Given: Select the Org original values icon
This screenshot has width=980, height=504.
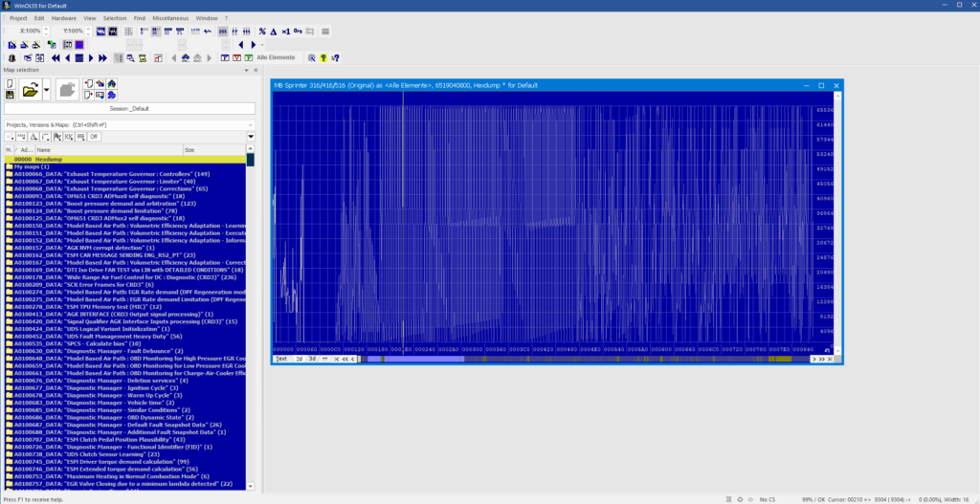Looking at the screenshot, I should 298,32.
